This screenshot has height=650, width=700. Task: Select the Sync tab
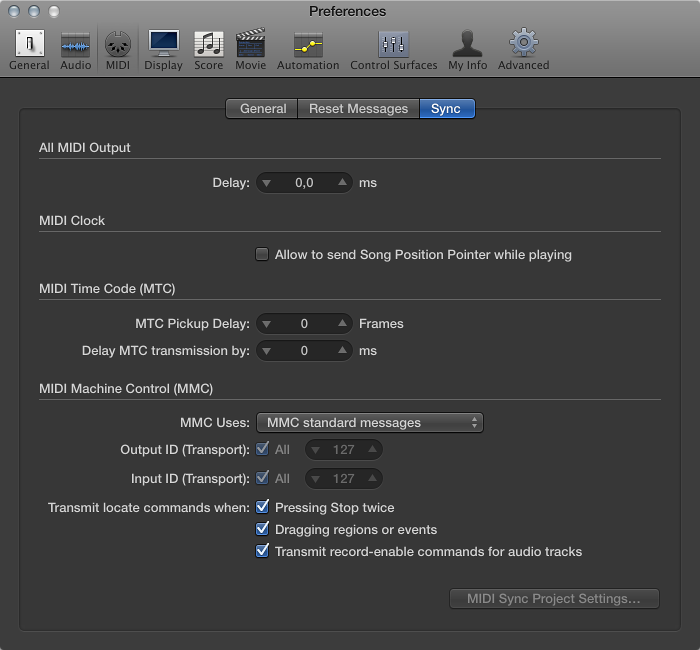(x=447, y=108)
